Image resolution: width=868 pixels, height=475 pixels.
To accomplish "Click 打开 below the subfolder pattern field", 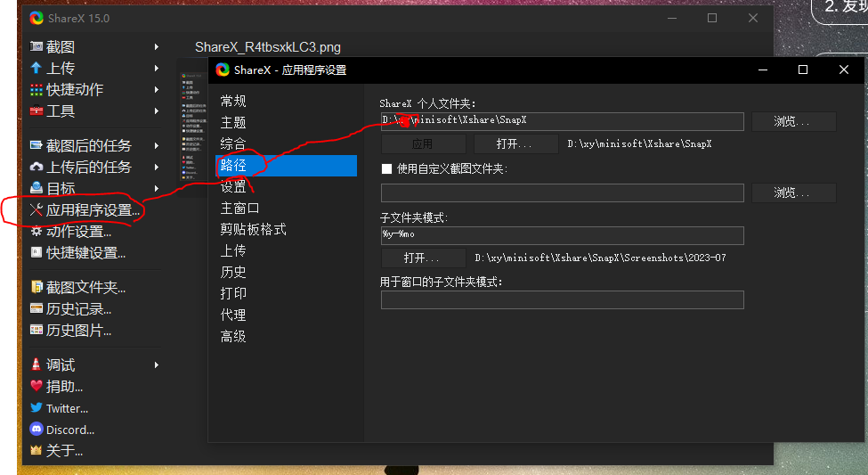I will tap(424, 258).
